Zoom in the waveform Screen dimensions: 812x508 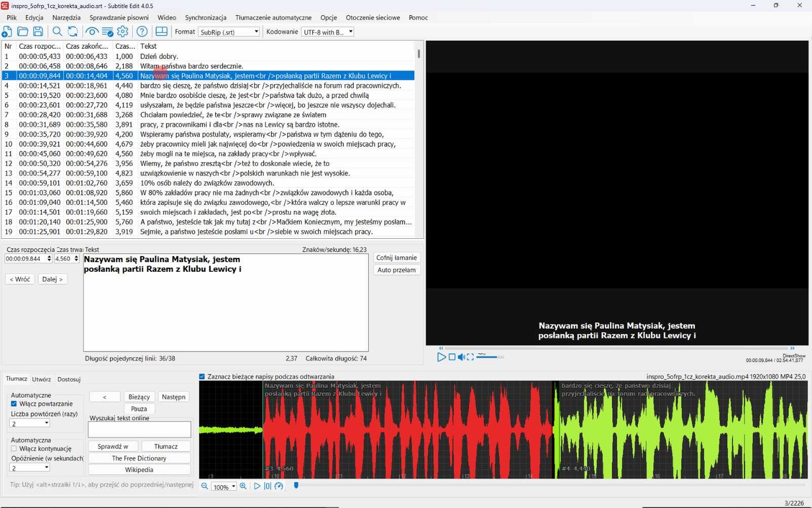[x=243, y=486]
